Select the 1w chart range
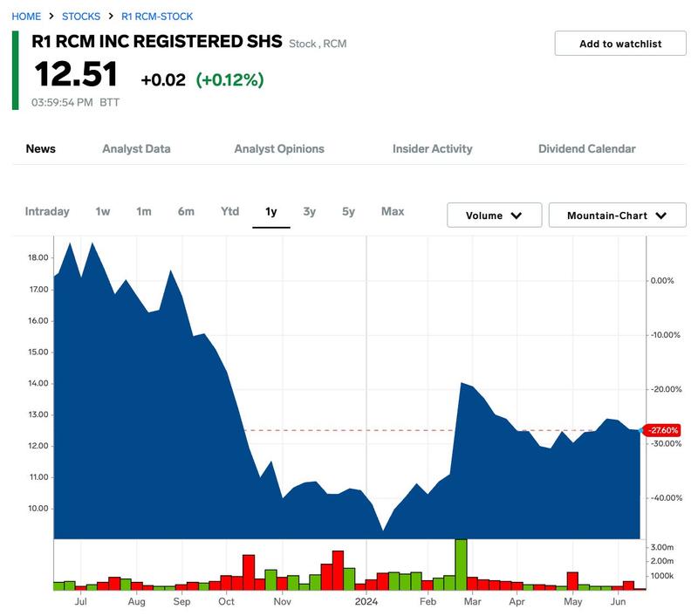Screen dimensions: 698x616 [x=103, y=211]
